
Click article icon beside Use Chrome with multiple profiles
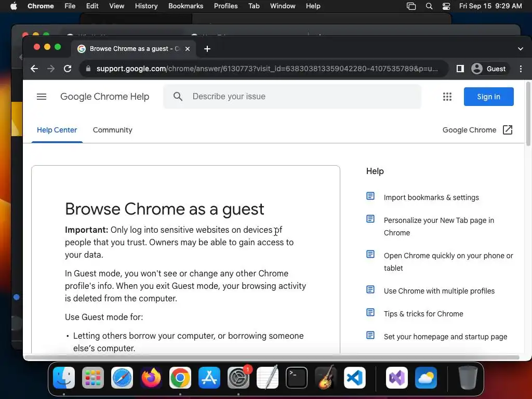370,289
